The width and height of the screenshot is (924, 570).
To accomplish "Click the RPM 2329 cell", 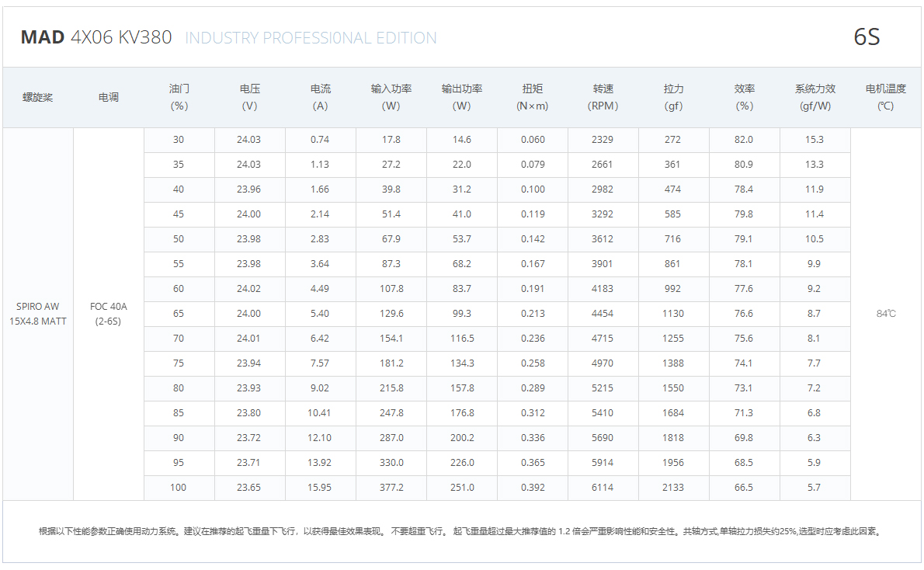I will (x=603, y=140).
